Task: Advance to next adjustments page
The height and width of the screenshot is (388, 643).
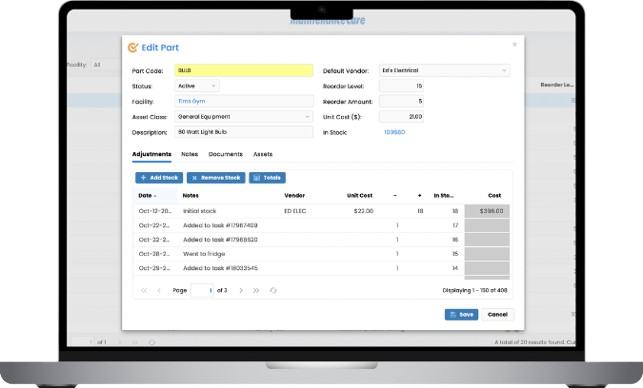Action: [241, 290]
